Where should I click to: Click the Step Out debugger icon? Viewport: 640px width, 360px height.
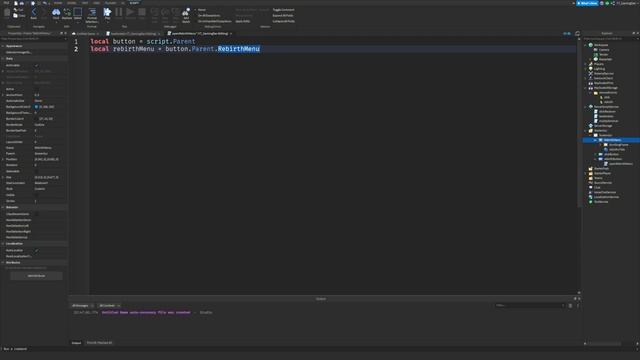pos(176,12)
